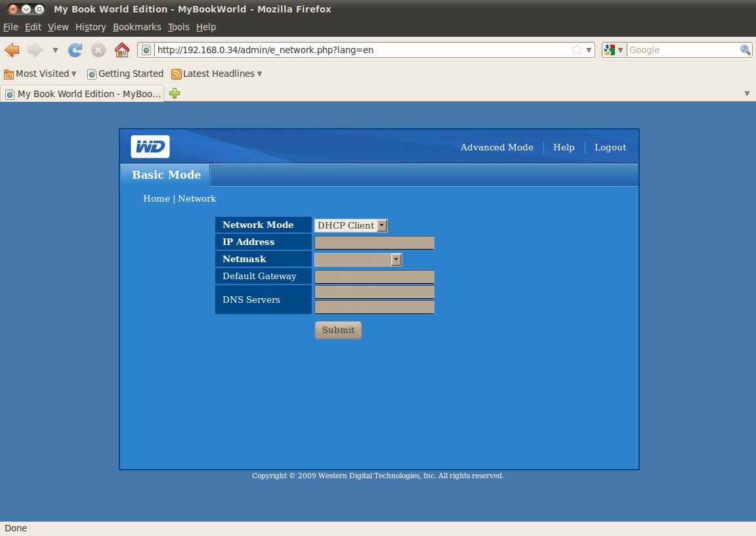Choose search engine via Google icon
Screen dimensions: 756x536
point(613,50)
